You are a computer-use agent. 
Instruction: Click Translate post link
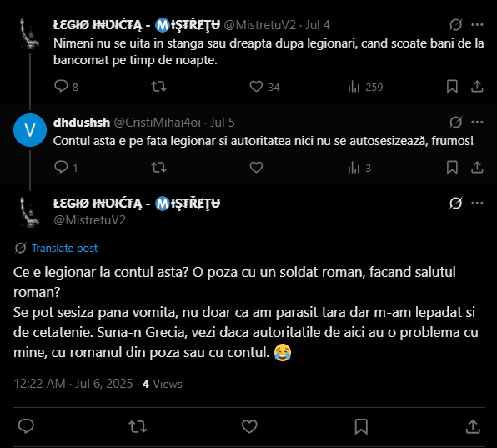click(64, 249)
